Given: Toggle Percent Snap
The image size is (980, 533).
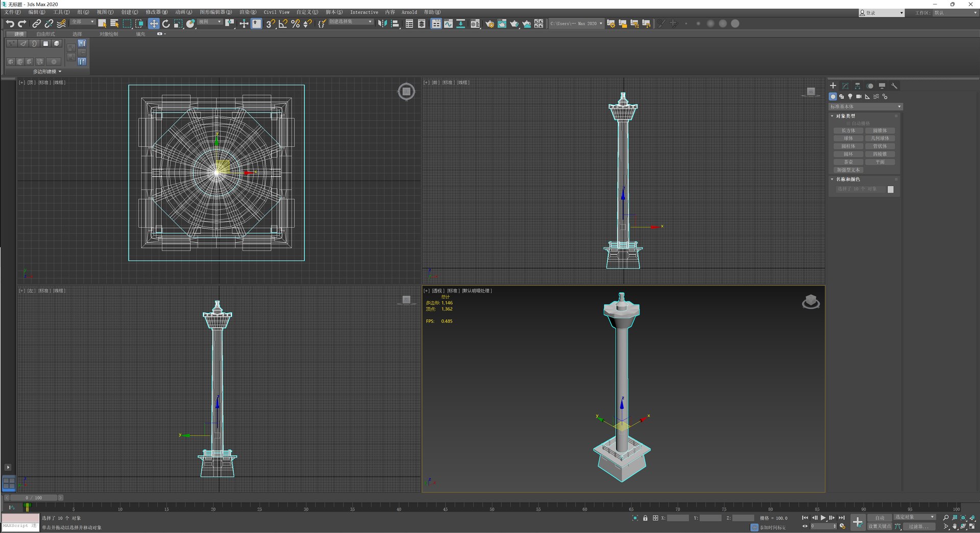Looking at the screenshot, I should click(295, 23).
